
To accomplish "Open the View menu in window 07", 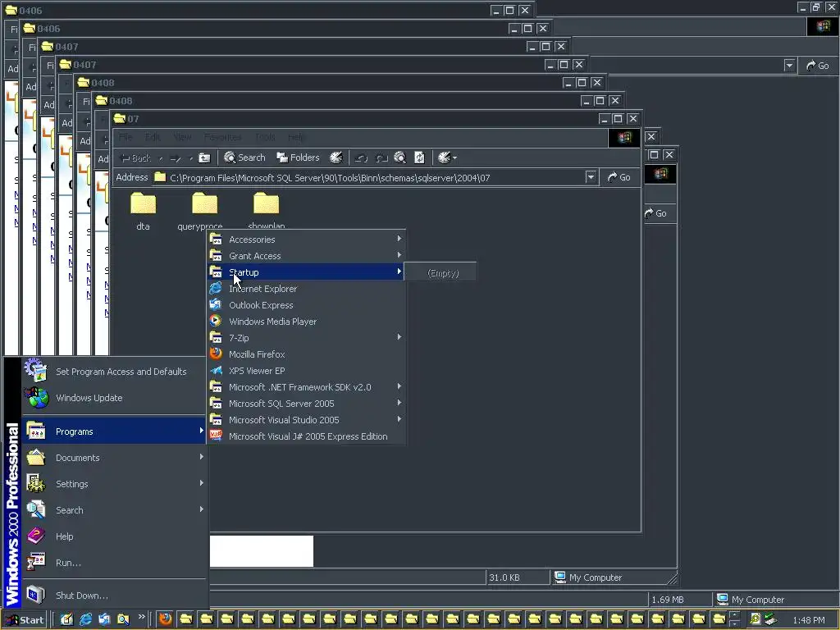I will click(183, 137).
